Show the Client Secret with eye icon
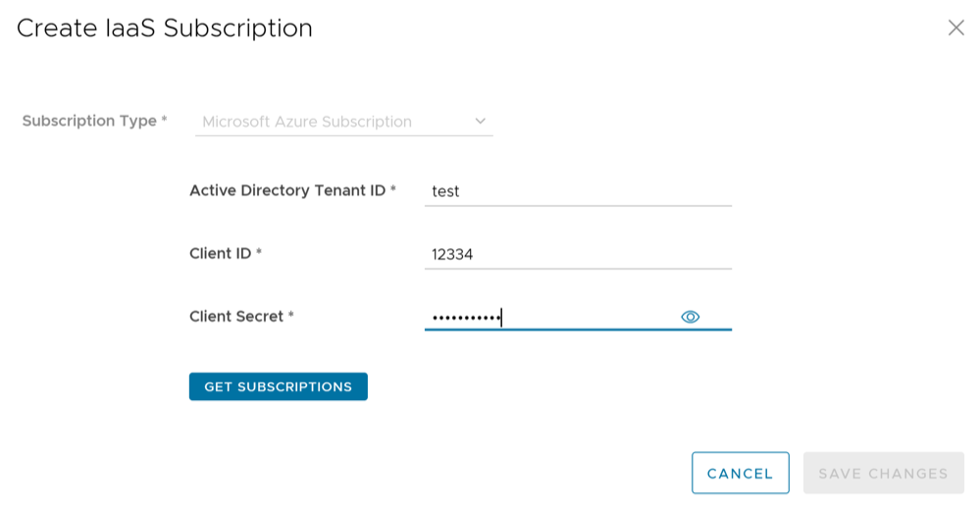 click(690, 317)
